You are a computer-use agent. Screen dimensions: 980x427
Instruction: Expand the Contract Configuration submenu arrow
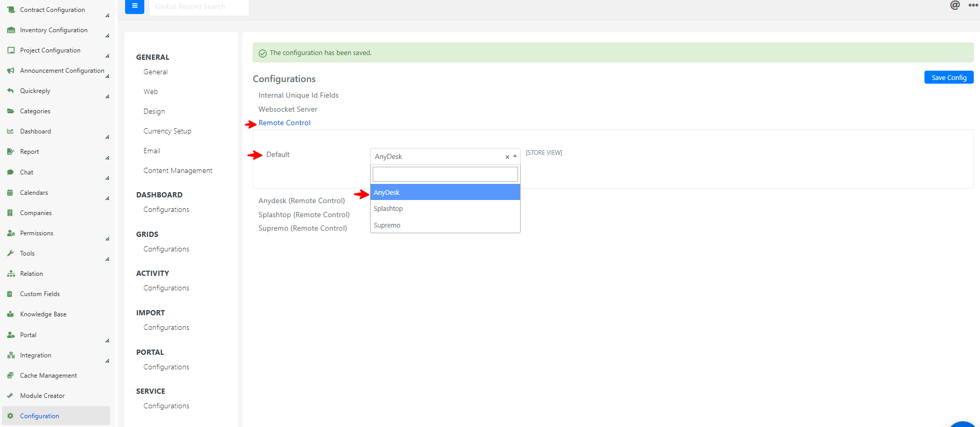[x=107, y=16]
